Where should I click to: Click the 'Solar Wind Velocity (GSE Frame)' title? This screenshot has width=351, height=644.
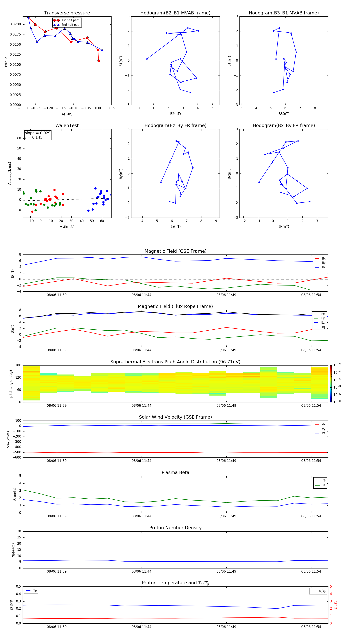175,417
